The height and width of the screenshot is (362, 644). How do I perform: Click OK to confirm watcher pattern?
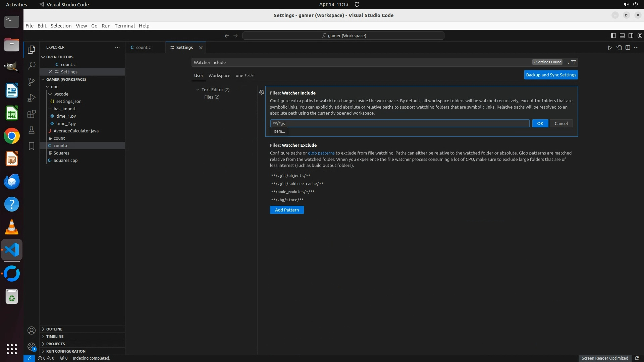coord(540,123)
